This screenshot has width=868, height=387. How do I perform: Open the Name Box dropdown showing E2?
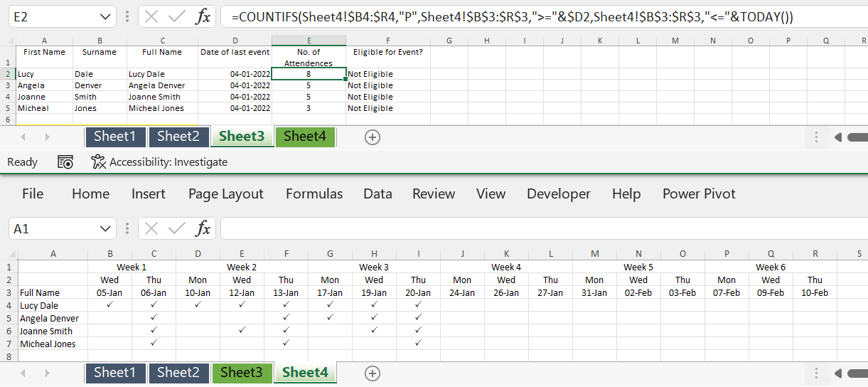click(105, 16)
